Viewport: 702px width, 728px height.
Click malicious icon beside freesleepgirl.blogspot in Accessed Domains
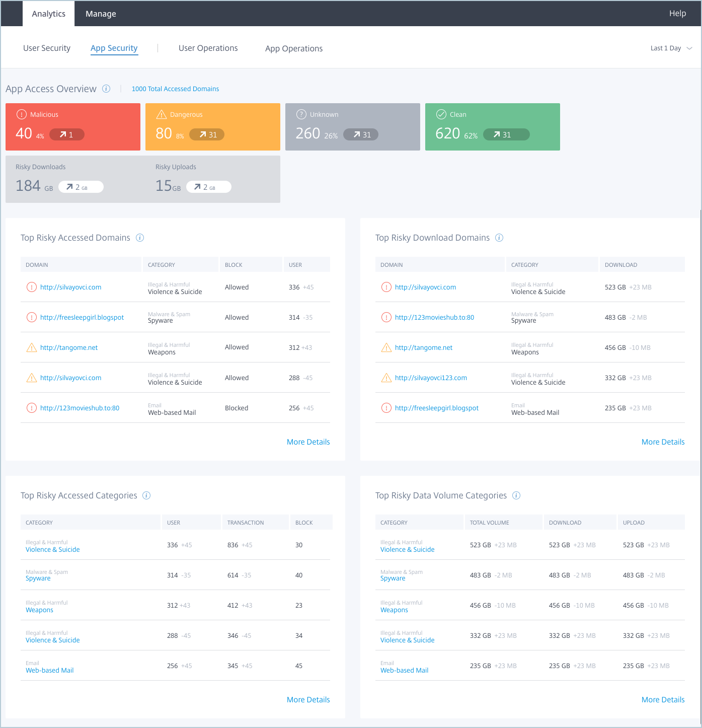coord(31,317)
